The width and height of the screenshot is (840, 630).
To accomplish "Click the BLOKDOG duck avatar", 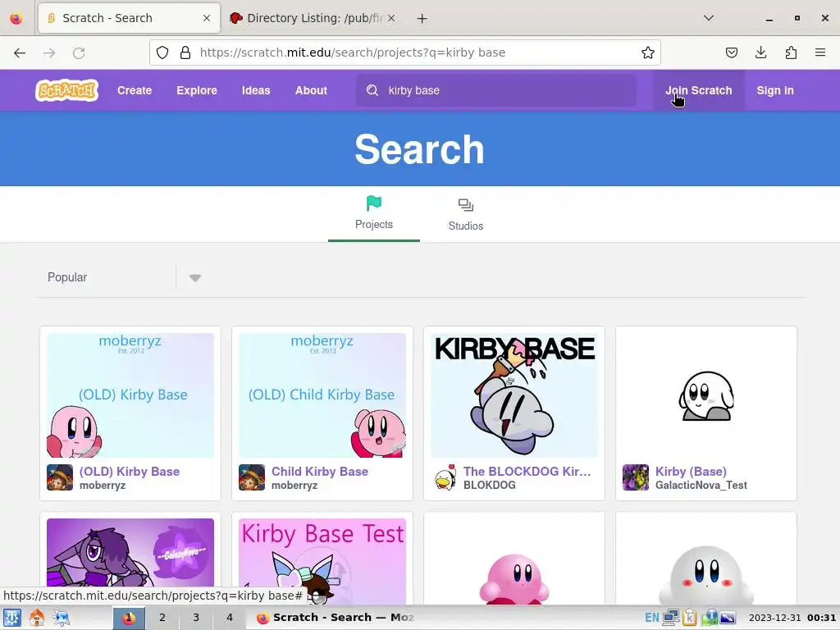I will [x=444, y=477].
